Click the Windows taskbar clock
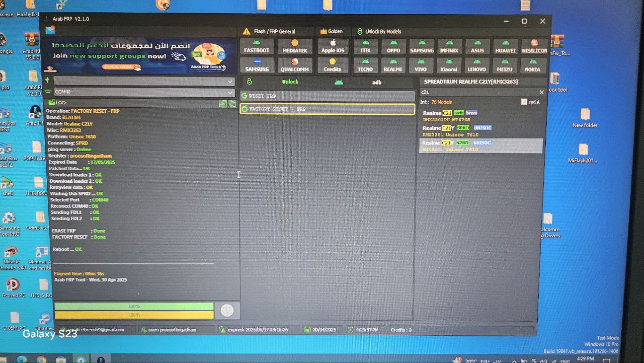 (x=585, y=358)
